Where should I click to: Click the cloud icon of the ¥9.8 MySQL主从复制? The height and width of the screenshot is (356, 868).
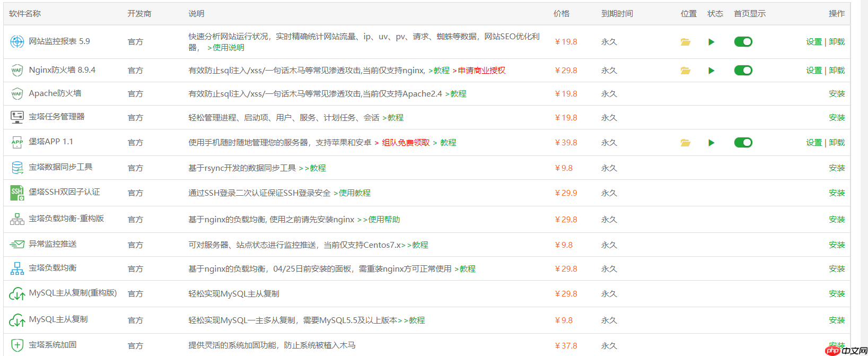pos(17,320)
